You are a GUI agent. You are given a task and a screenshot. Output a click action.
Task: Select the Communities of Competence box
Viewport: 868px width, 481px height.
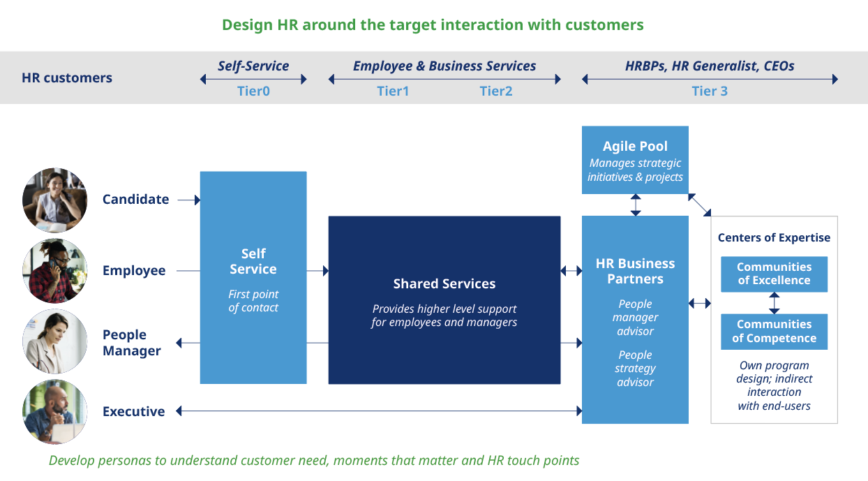774,332
